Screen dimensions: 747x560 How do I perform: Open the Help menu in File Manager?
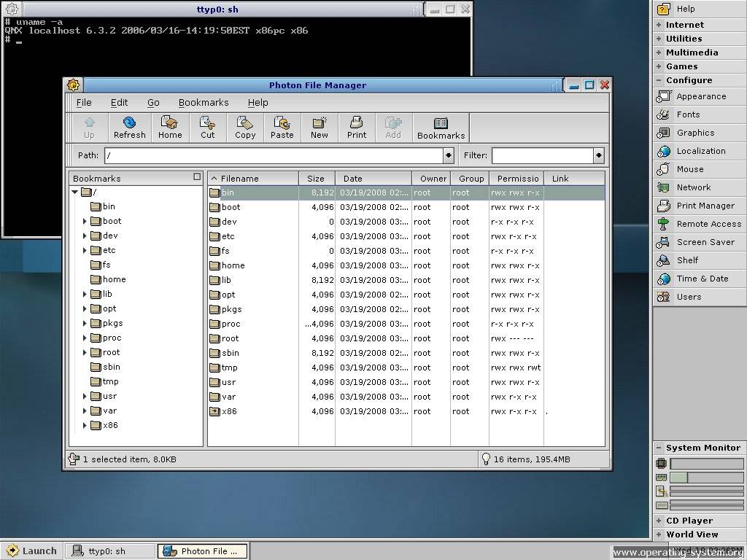coord(258,102)
